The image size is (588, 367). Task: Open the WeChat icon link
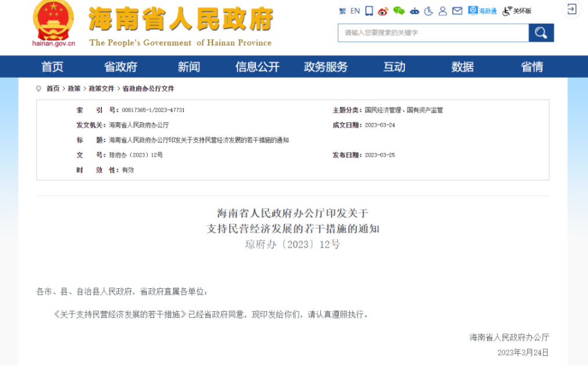[x=399, y=11]
